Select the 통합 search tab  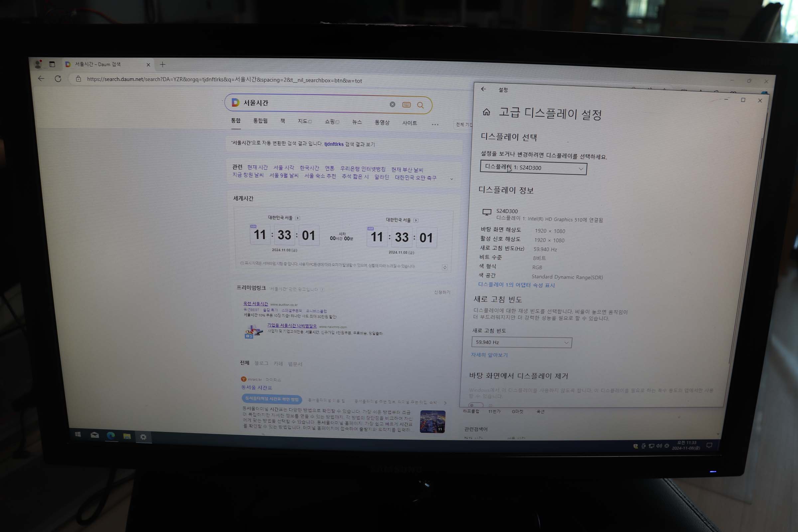(236, 120)
